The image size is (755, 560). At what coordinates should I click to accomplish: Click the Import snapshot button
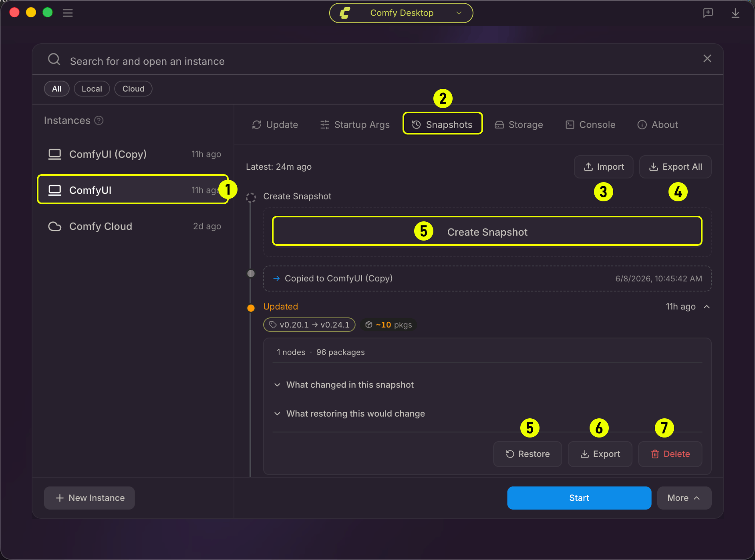[604, 167]
